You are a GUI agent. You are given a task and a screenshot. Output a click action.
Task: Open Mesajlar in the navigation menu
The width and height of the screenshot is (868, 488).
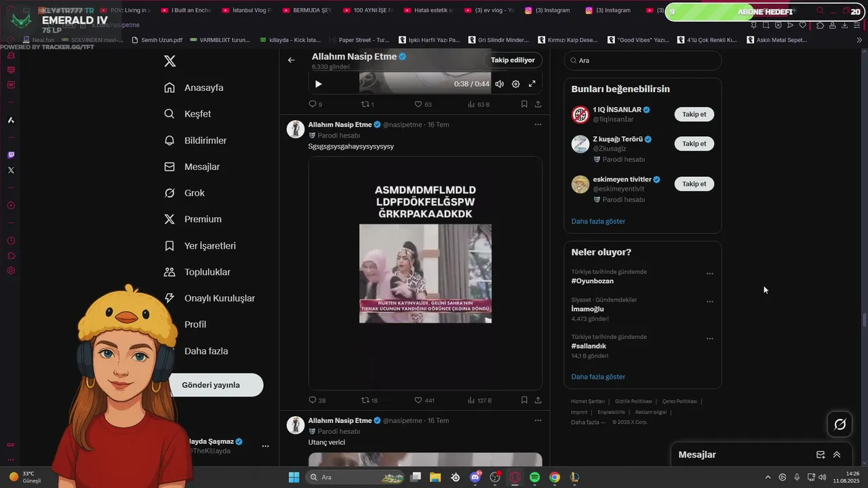(x=192, y=167)
